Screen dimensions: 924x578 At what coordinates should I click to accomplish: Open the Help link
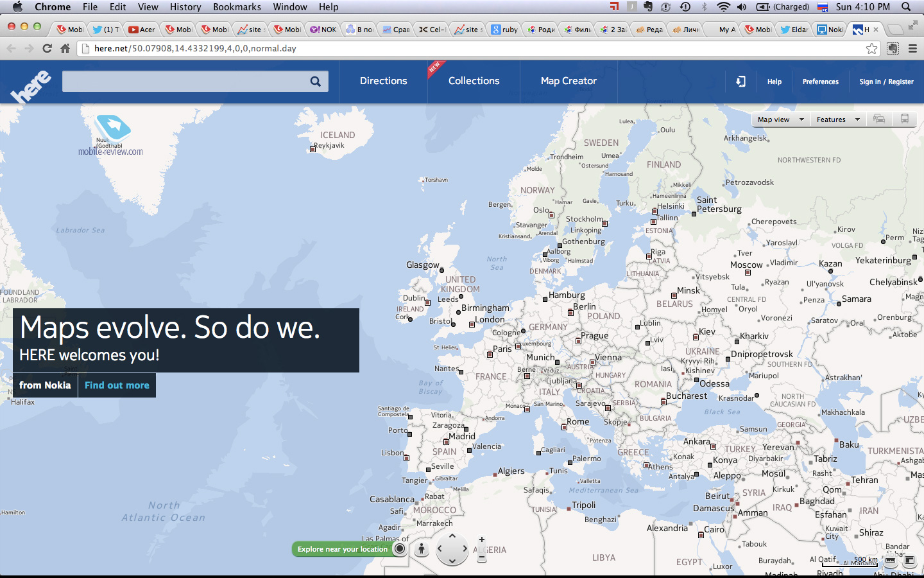coord(774,82)
